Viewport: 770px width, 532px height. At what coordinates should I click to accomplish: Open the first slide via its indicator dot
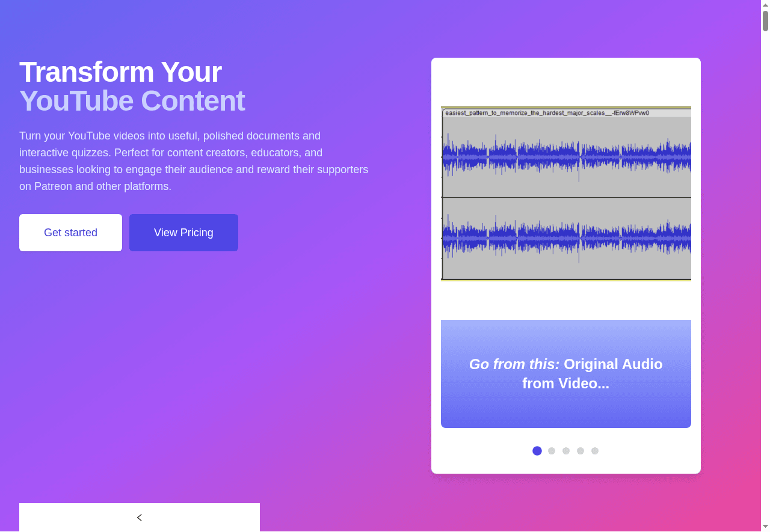click(x=537, y=450)
